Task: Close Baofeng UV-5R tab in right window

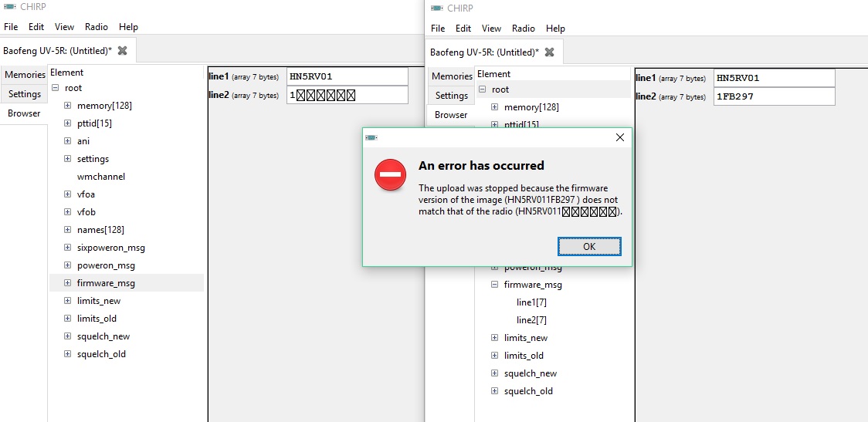Action: [x=549, y=52]
